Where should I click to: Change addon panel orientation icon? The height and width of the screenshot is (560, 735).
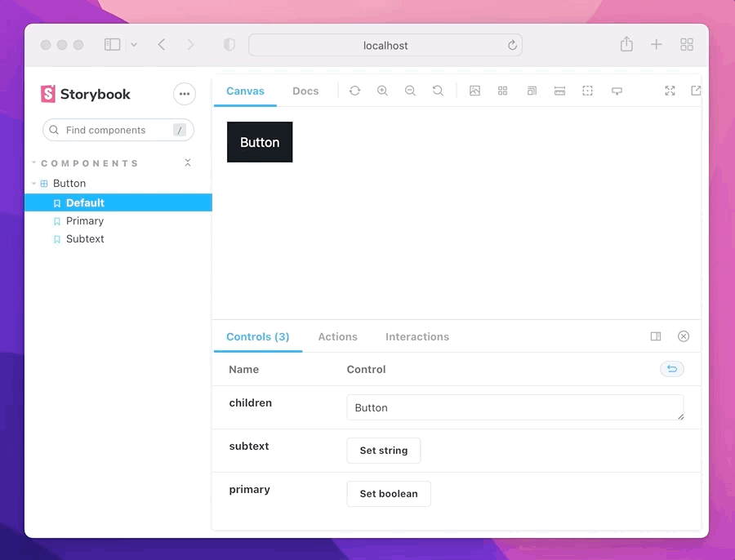[x=656, y=336]
